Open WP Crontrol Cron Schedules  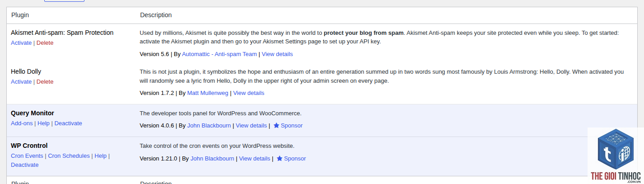(x=69, y=156)
